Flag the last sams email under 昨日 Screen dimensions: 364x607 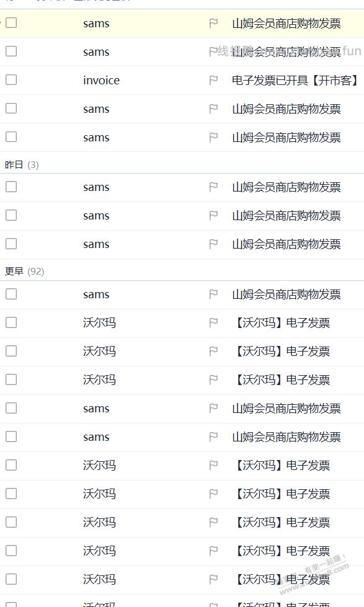tap(213, 244)
